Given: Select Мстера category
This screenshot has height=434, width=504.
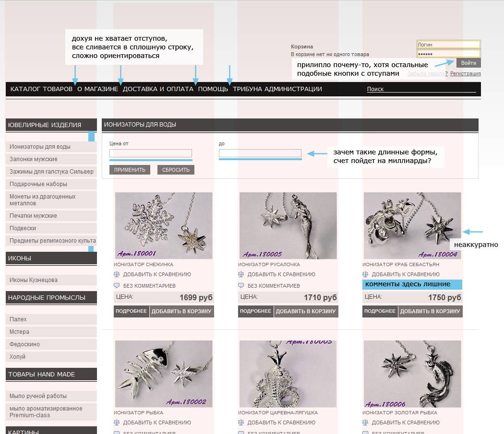Looking at the screenshot, I should [51, 332].
